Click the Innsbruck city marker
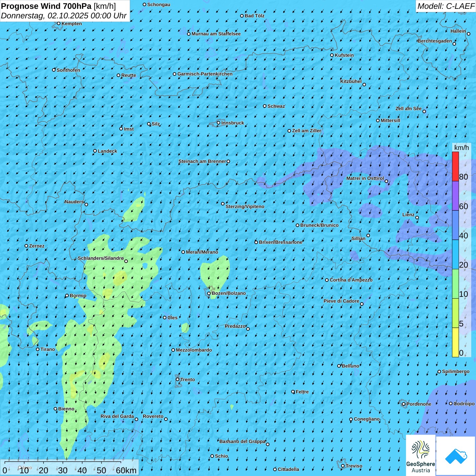 click(x=219, y=123)
